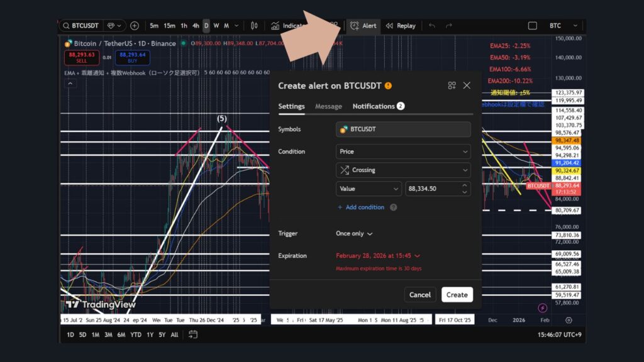This screenshot has height=362, width=644.
Task: Select the 1Y date range
Action: click(150, 334)
